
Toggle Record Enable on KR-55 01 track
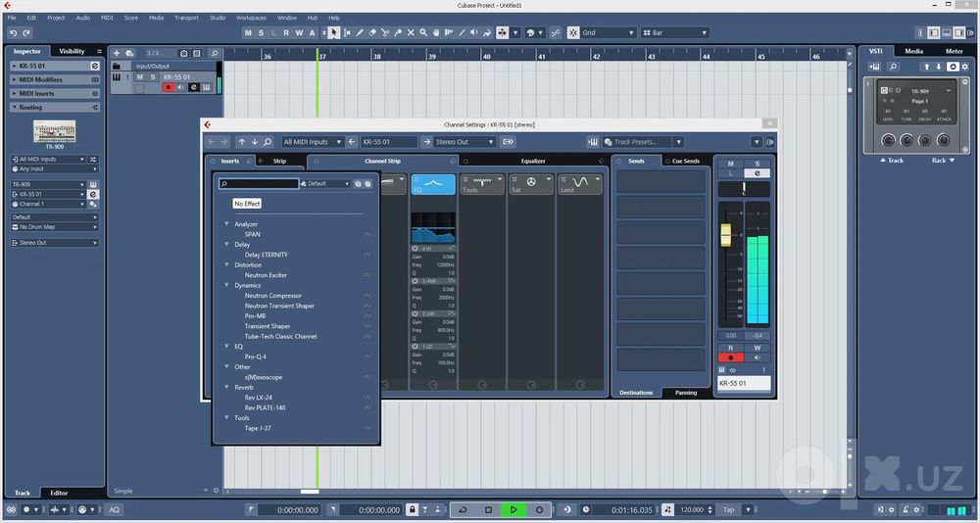tap(169, 87)
